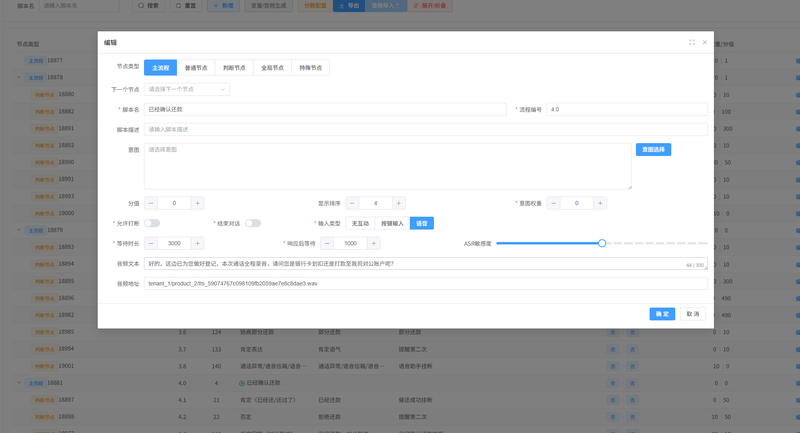Select 无互动 as the input type
800x433 pixels.
pyautogui.click(x=360, y=223)
